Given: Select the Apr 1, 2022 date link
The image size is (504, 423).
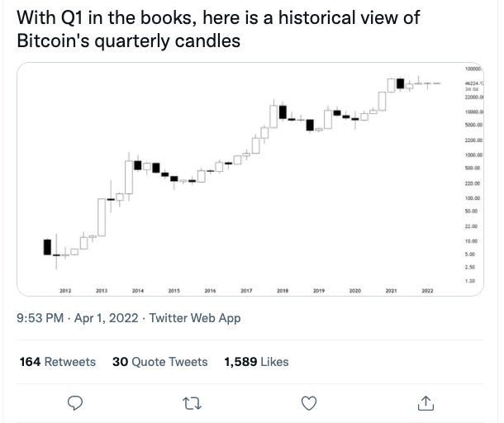Looking at the screenshot, I should 107,318.
